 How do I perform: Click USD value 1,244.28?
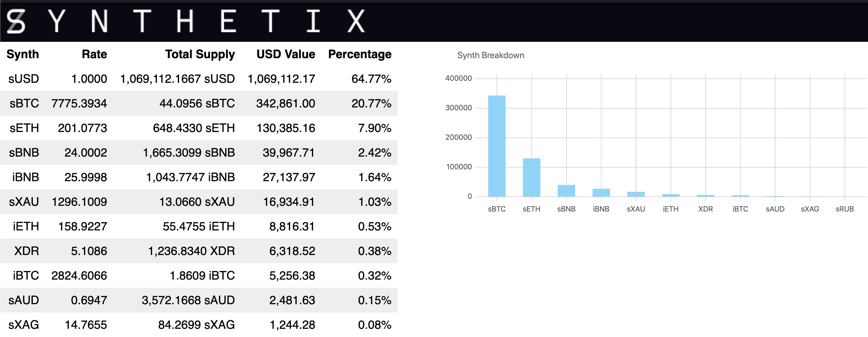click(292, 325)
